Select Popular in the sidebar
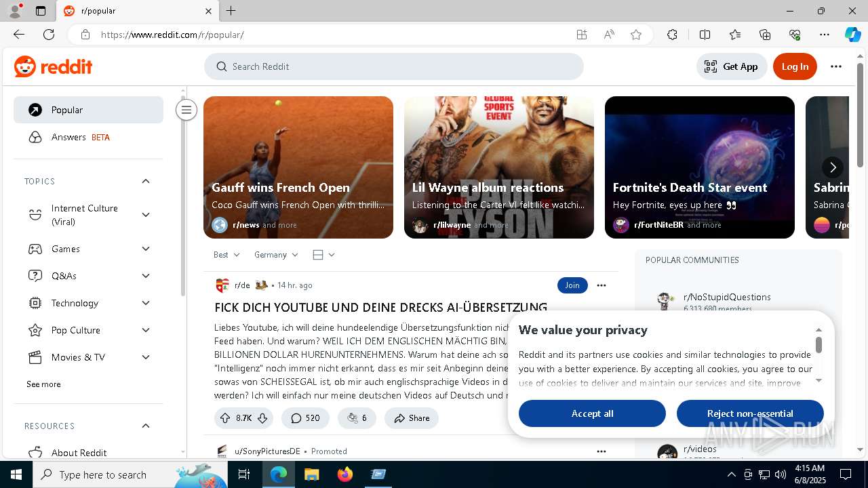 [x=88, y=110]
